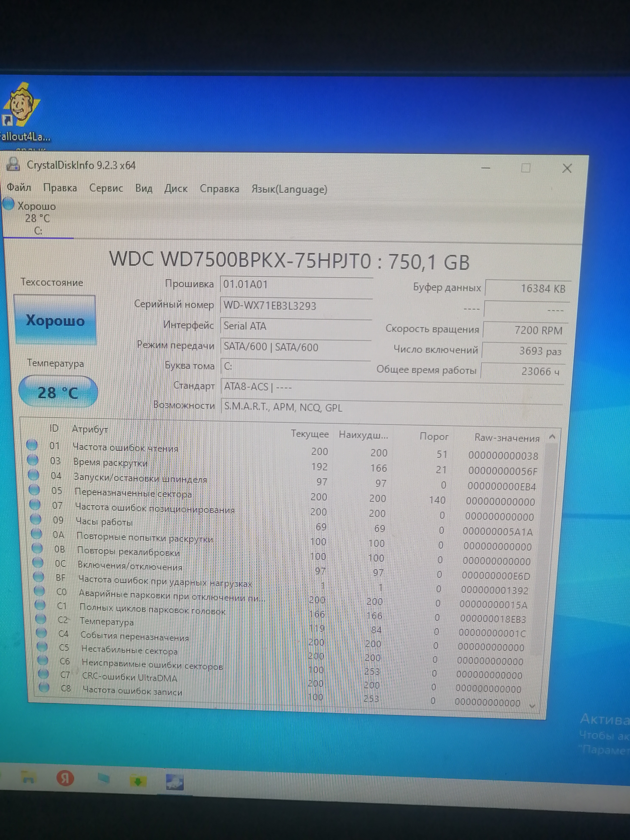This screenshot has width=630, height=840.
Task: Click the Текущее column header
Action: click(x=309, y=434)
